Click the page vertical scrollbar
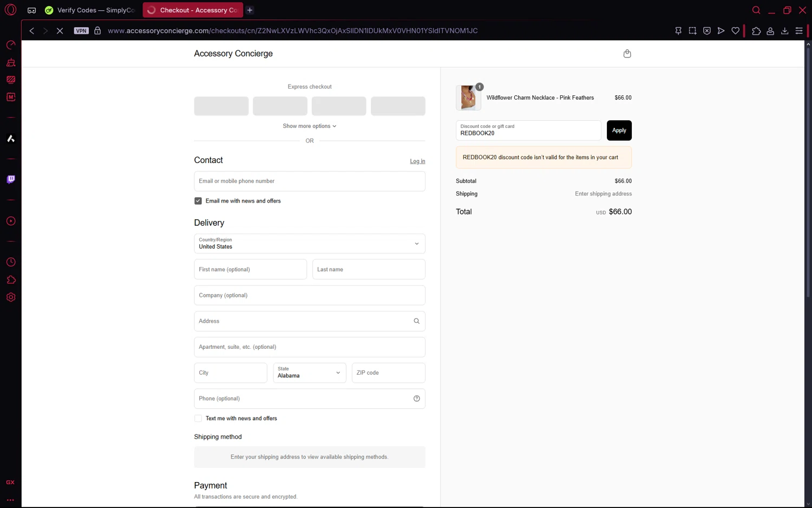 click(x=808, y=173)
